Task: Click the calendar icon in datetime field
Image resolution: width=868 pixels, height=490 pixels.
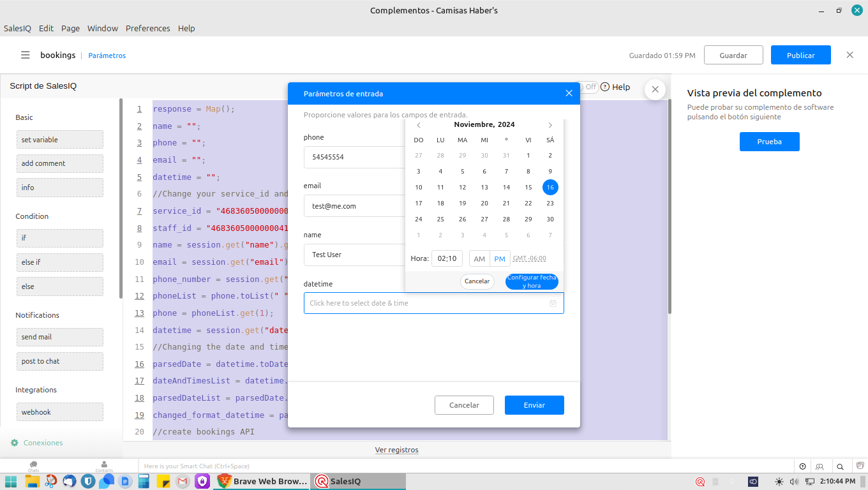Action: pyautogui.click(x=553, y=303)
